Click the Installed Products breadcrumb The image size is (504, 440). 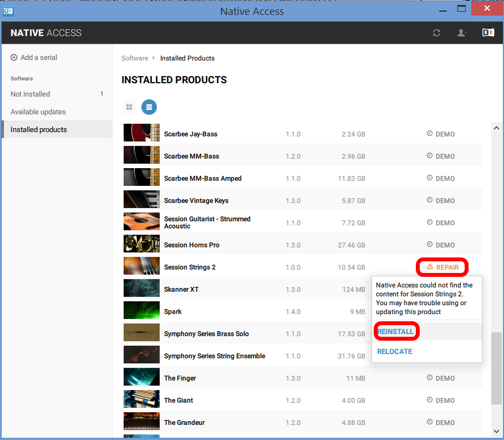click(x=187, y=58)
